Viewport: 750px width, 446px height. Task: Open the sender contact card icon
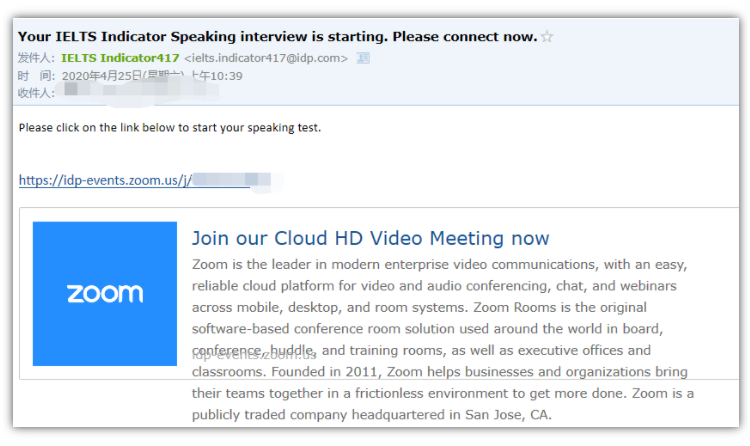tap(363, 58)
